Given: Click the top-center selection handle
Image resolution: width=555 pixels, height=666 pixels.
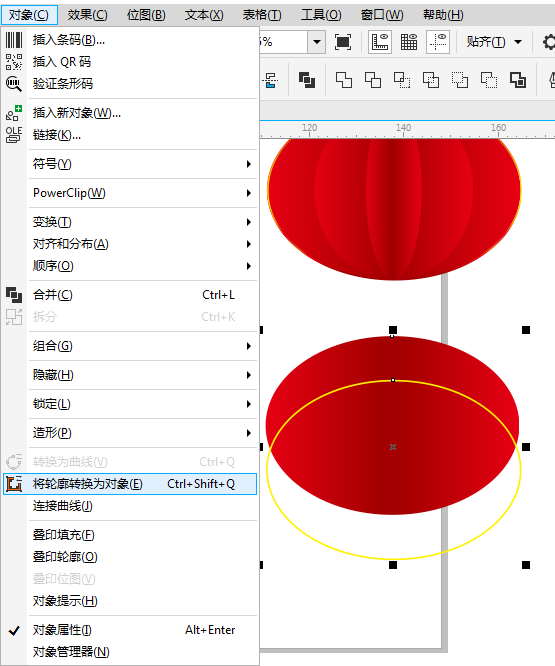Looking at the screenshot, I should pyautogui.click(x=393, y=330).
